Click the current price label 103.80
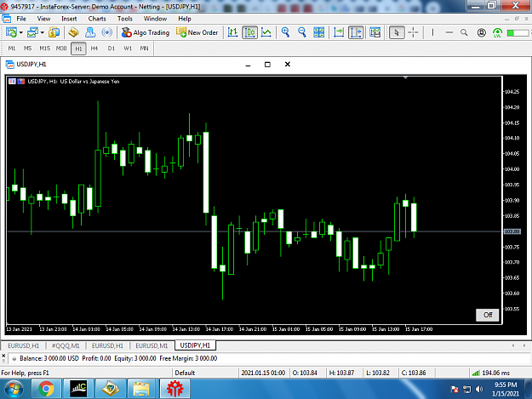The width and height of the screenshot is (532, 399). (512, 231)
